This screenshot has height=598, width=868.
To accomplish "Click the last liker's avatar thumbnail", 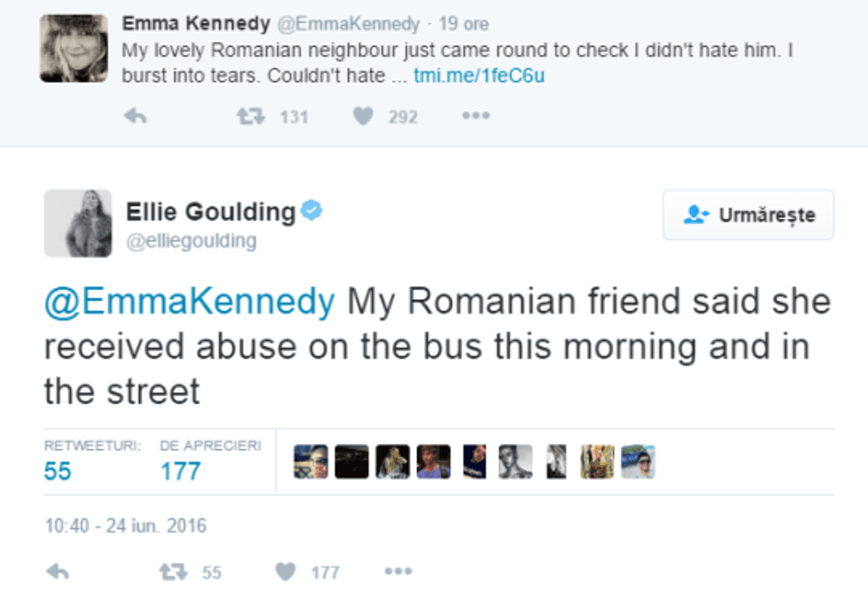I will (x=638, y=462).
